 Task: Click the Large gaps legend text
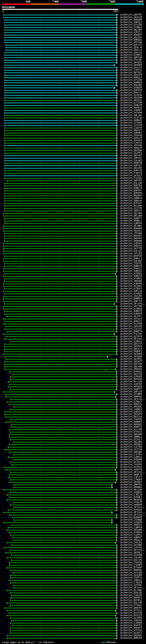click(x=10, y=642)
